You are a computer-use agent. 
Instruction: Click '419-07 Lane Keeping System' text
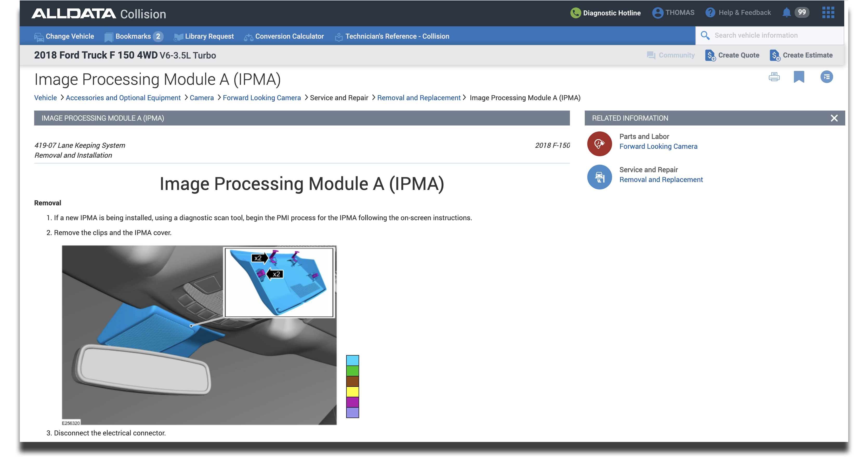coord(80,145)
